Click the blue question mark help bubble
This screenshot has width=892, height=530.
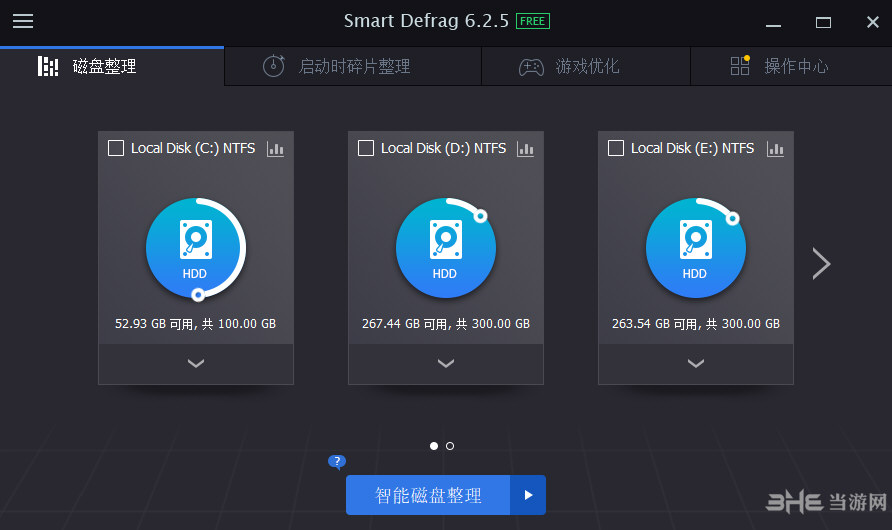tap(337, 461)
